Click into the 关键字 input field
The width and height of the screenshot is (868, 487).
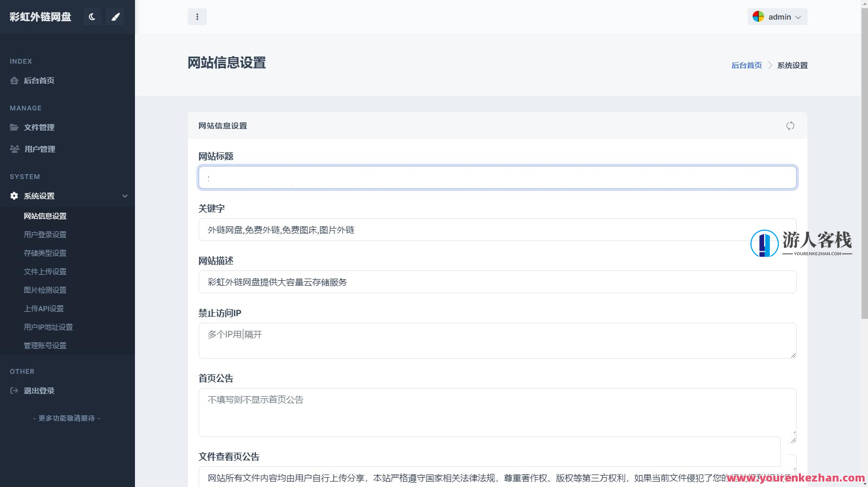[x=497, y=230]
